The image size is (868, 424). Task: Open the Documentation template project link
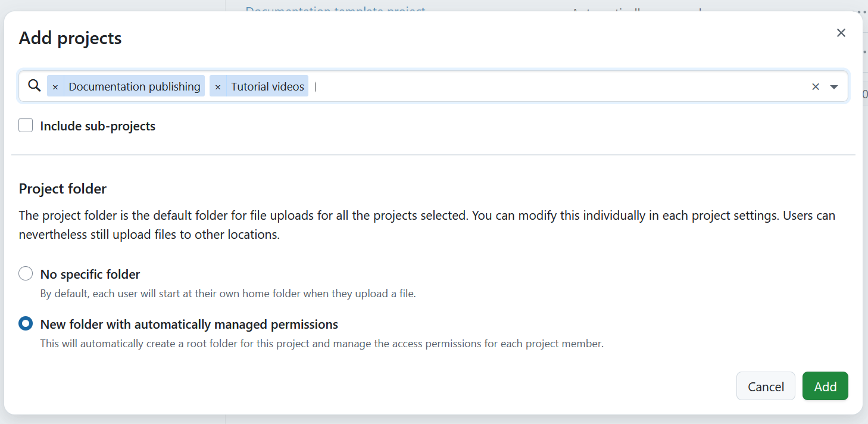pos(335,11)
